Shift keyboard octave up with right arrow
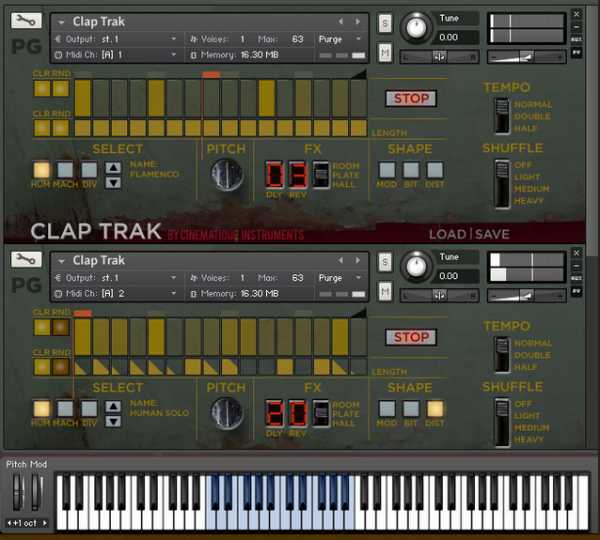 [45, 523]
